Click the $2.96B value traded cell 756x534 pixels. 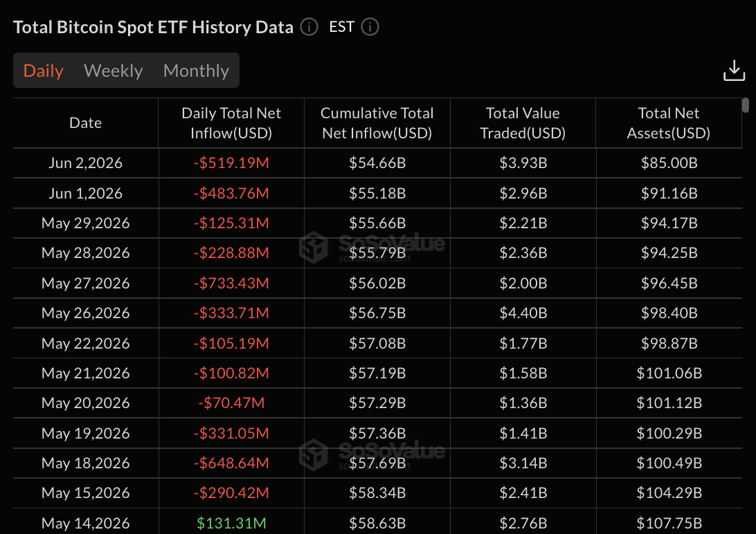(x=523, y=193)
